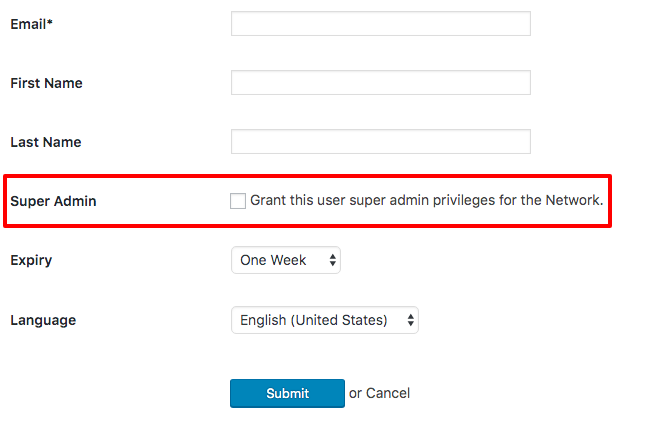Click into the Last Name field
The width and height of the screenshot is (667, 431).
[x=380, y=142]
